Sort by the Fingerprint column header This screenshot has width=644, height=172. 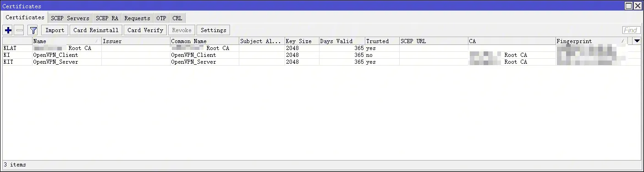click(x=591, y=41)
